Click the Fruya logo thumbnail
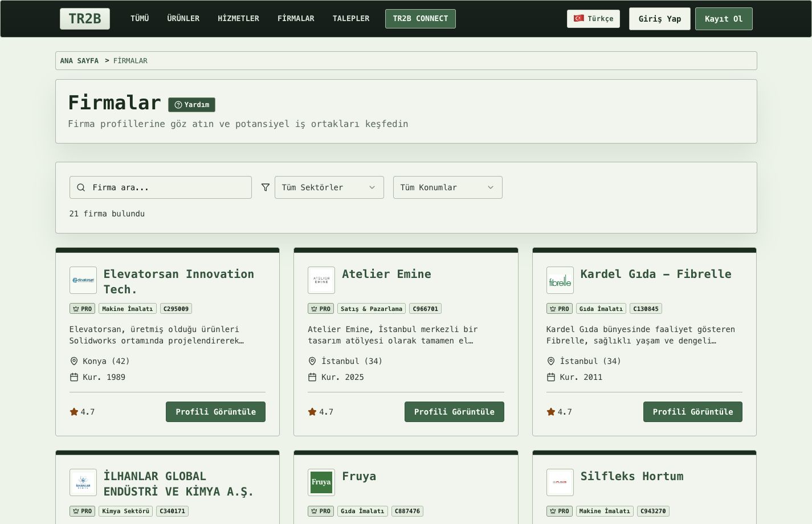This screenshot has height=524, width=812. click(x=321, y=482)
